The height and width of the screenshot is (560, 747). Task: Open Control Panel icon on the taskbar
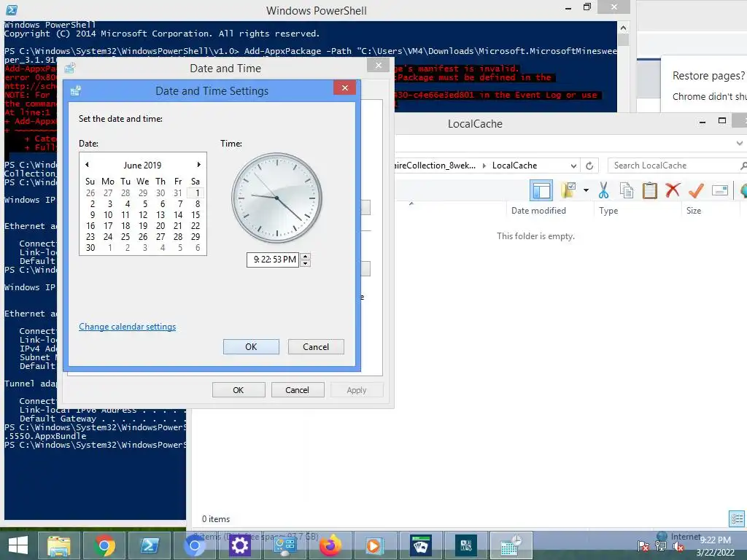[285, 545]
